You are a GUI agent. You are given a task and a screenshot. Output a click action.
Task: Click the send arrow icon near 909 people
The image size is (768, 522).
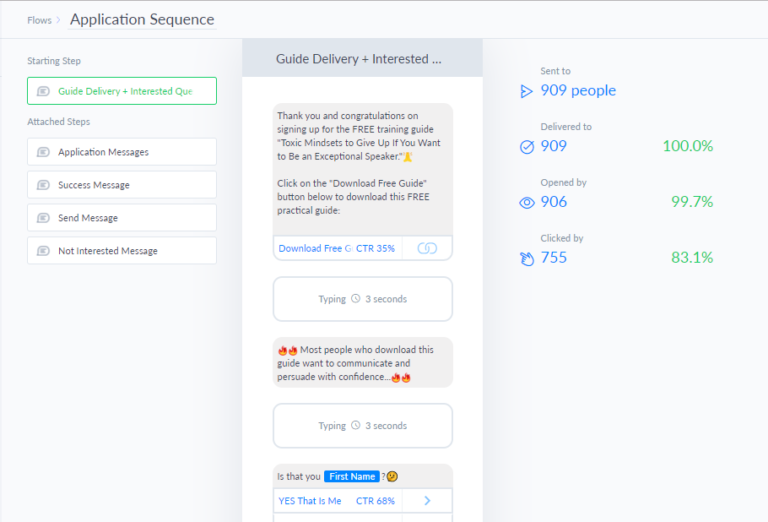pos(526,92)
